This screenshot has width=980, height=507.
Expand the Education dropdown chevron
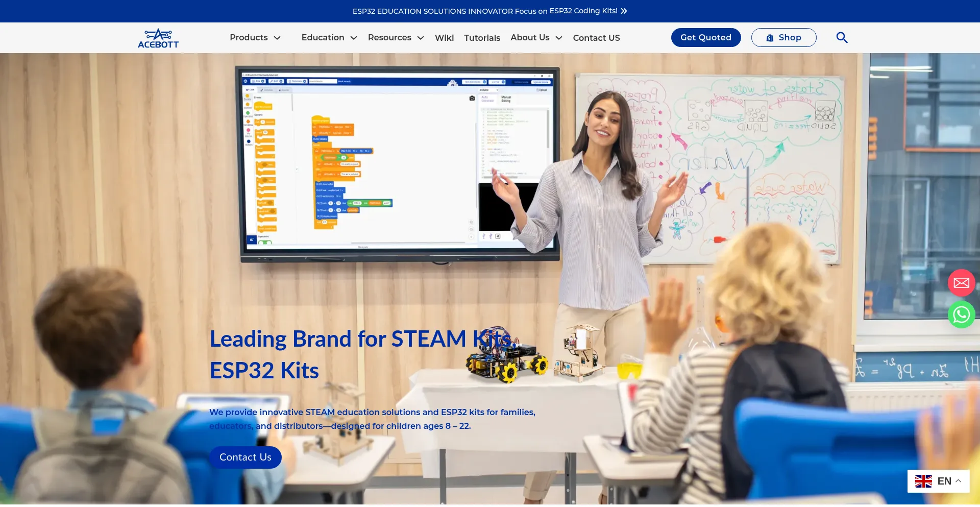click(x=354, y=38)
